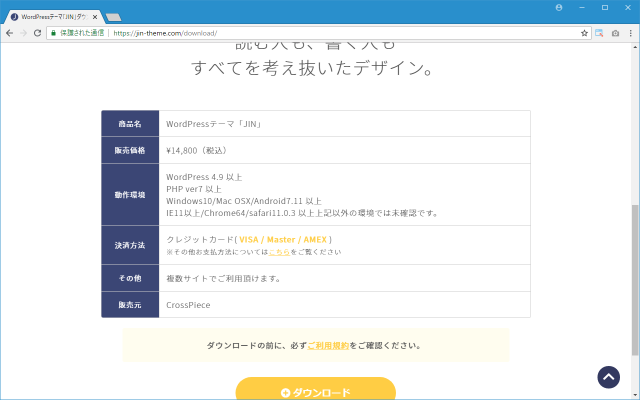Close the WordPress JIN tab
The width and height of the screenshot is (640, 400).
(95, 17)
